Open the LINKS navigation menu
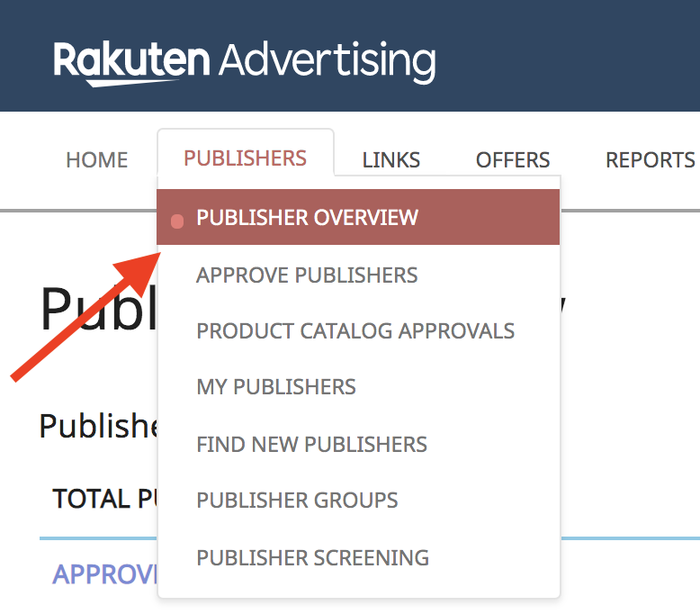Image resolution: width=700 pixels, height=614 pixels. coord(390,160)
